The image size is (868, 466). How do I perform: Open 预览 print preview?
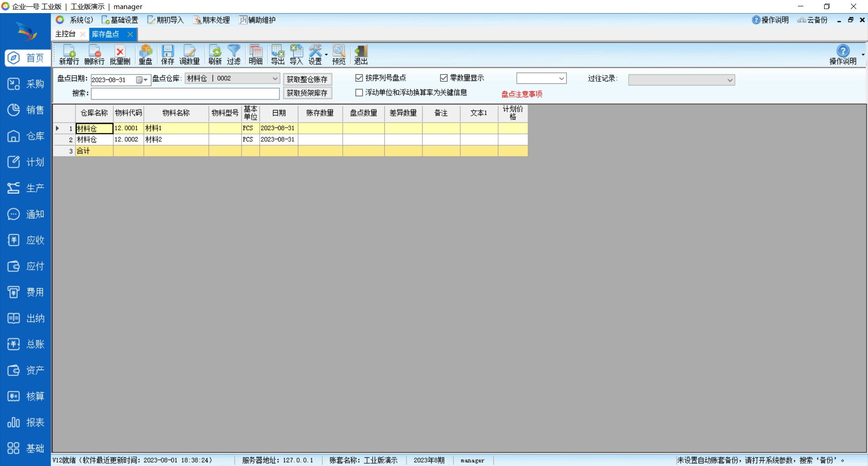coord(339,55)
